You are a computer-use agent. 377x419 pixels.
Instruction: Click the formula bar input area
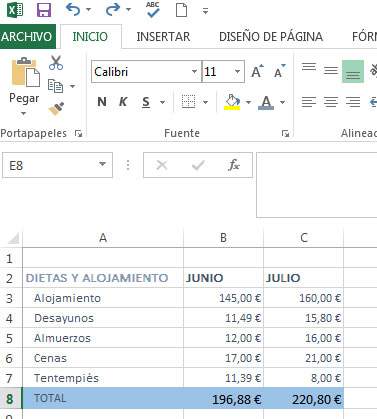pyautogui.click(x=317, y=185)
